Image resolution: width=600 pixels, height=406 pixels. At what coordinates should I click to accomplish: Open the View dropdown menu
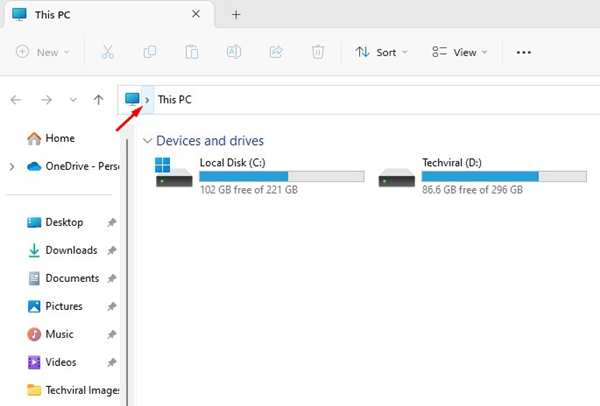click(460, 52)
